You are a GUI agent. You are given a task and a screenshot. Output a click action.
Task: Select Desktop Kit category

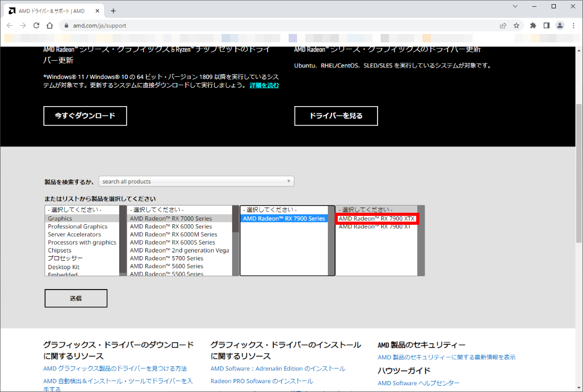point(82,267)
